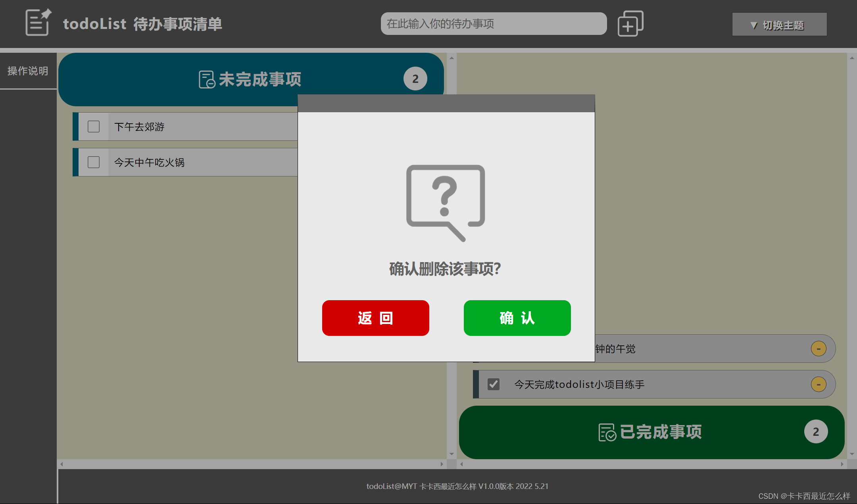Click the add-task icon beside the input box
857x504 pixels.
pyautogui.click(x=630, y=23)
